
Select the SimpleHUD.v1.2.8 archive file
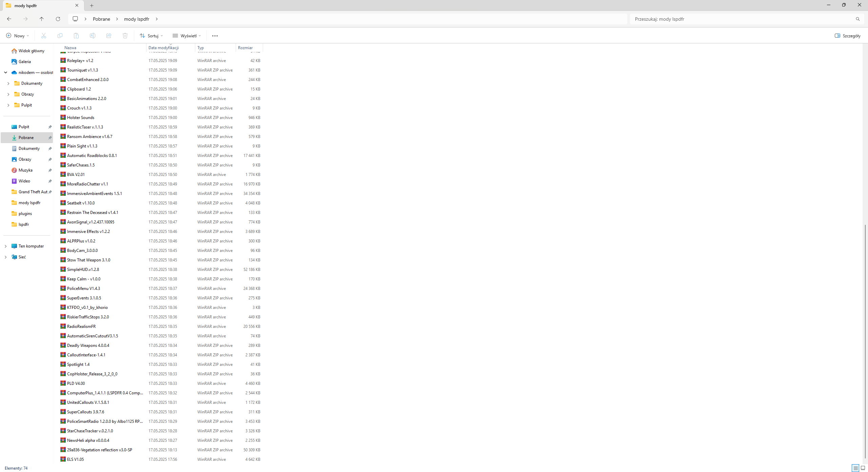pos(83,270)
